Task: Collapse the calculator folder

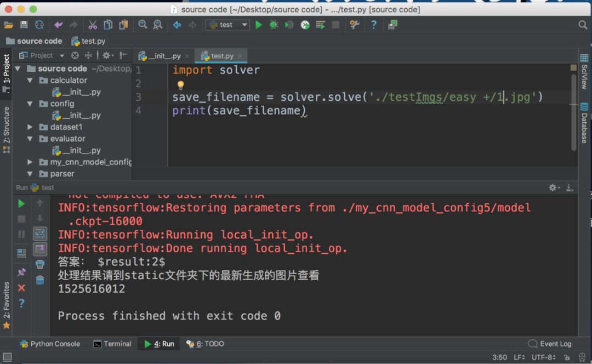Action: click(x=30, y=81)
